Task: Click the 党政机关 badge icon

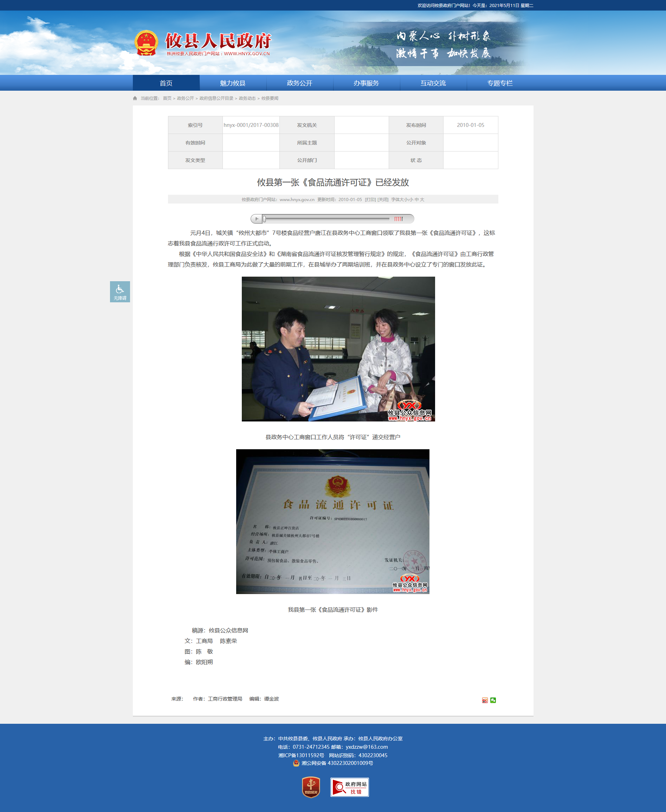Action: click(x=311, y=787)
